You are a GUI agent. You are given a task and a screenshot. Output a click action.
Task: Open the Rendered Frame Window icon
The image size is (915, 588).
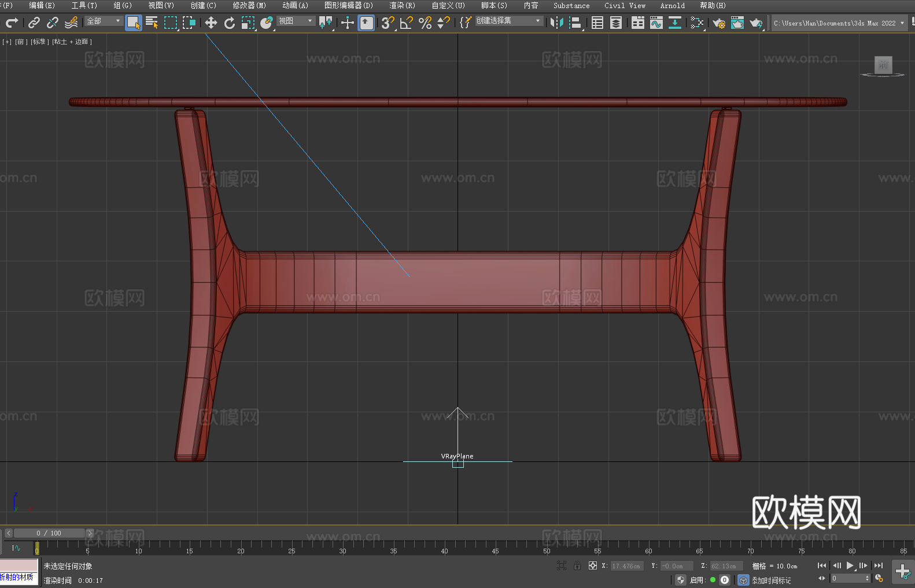pos(737,23)
